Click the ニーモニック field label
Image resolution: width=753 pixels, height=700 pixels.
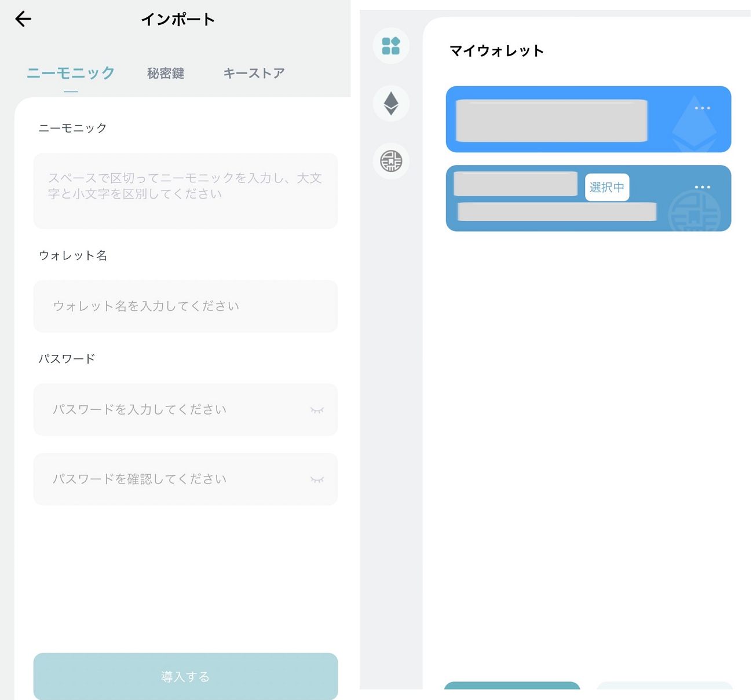click(73, 128)
